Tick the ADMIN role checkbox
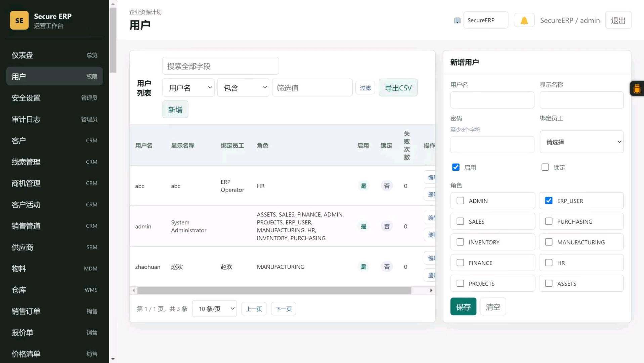 460,201
